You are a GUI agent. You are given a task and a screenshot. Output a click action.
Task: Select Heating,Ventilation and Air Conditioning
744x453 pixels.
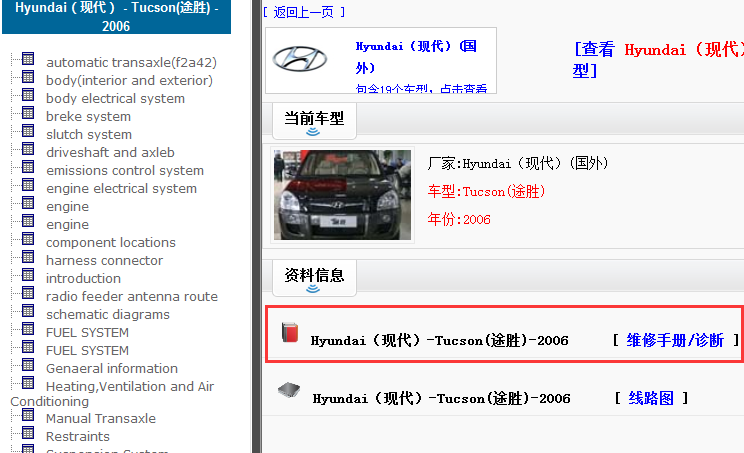pos(112,394)
